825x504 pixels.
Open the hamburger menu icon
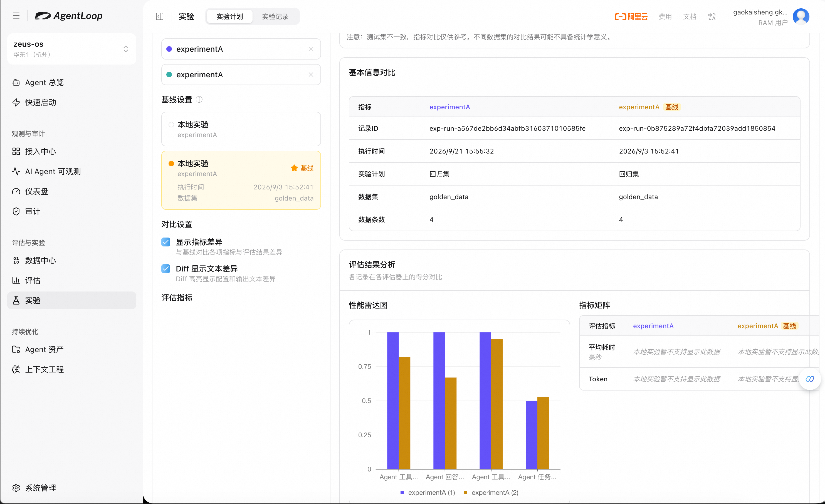point(16,16)
